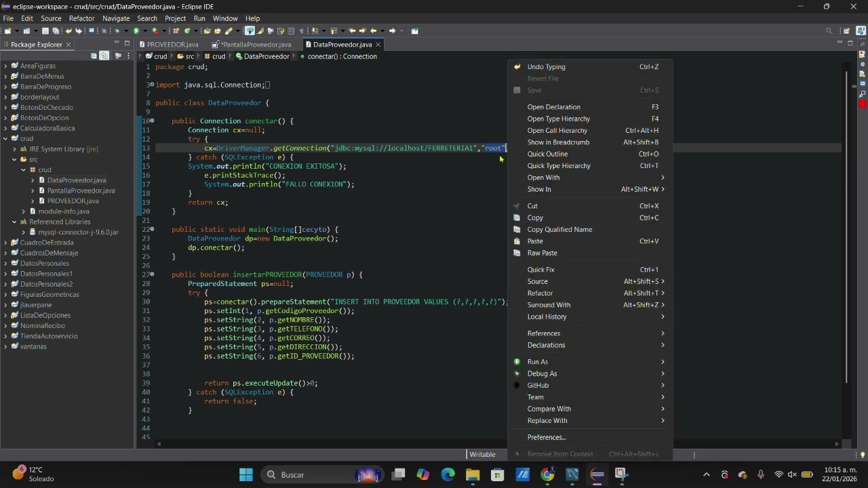868x488 pixels.
Task: Click the Writable status bar entry
Action: tap(483, 455)
